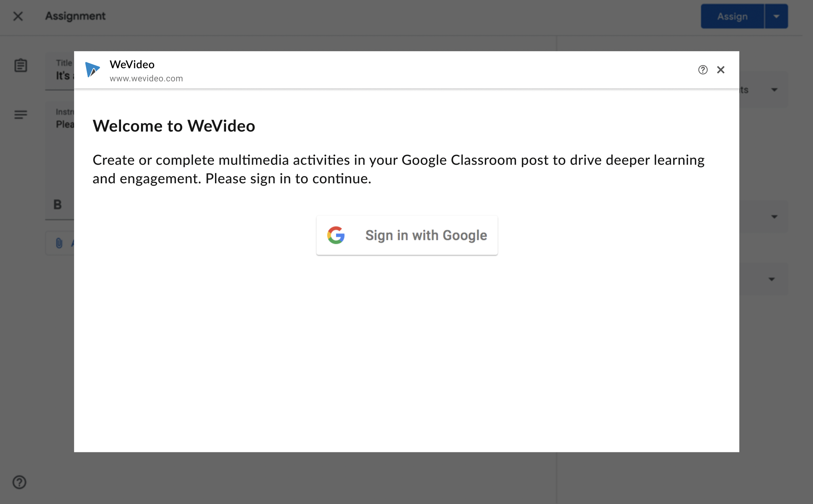Click the WeVideo logo icon

pos(92,70)
